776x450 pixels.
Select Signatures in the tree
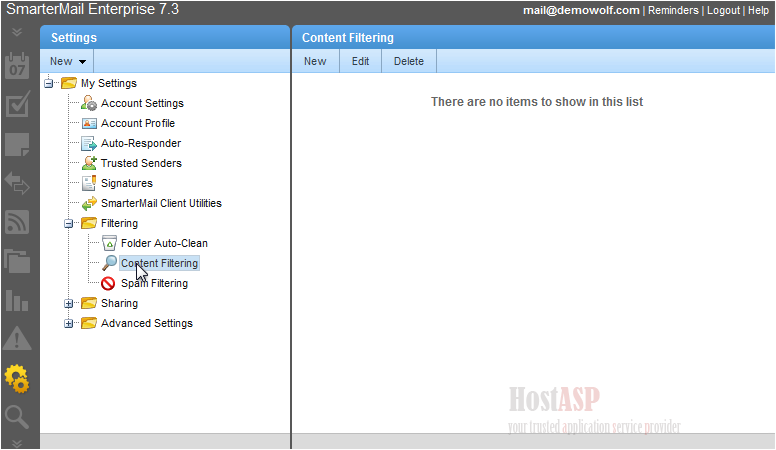tap(127, 183)
